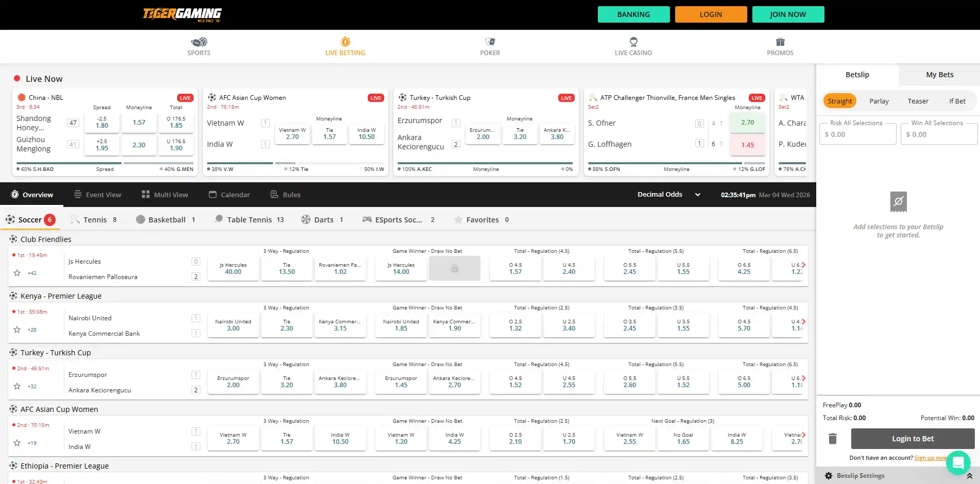
Task: Open the ATP Challenger Thionville card title
Action: (667, 97)
